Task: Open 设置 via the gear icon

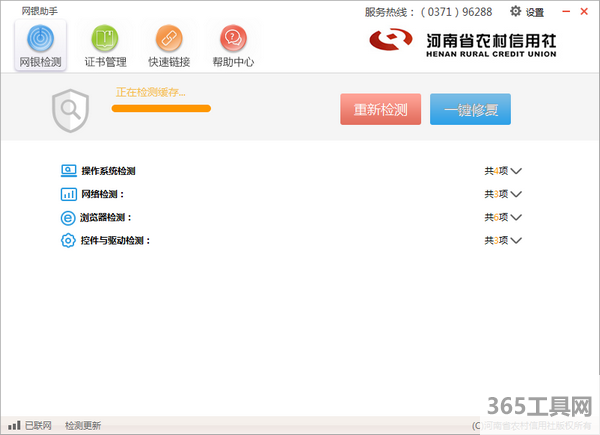Action: click(x=516, y=12)
